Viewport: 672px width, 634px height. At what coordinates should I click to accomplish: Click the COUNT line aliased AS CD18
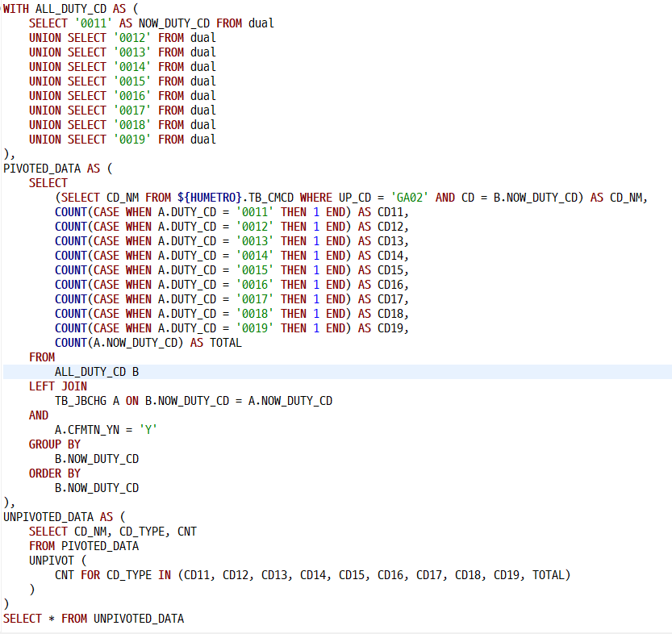[232, 314]
